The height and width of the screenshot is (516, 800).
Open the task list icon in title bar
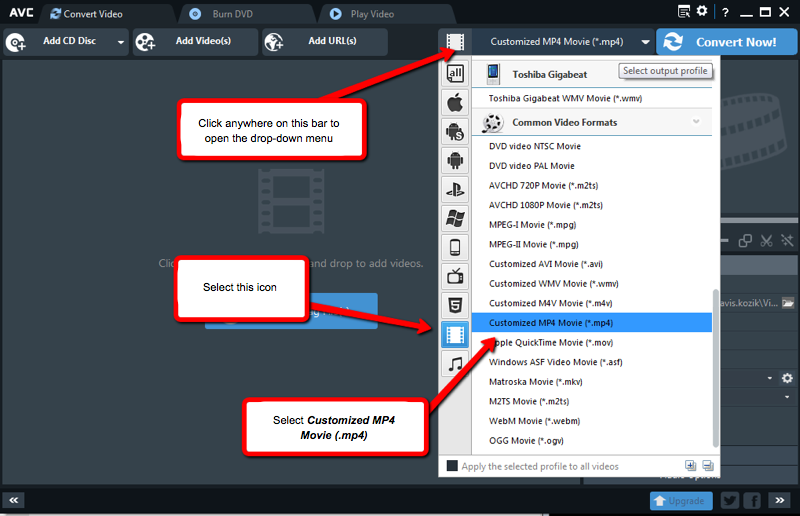pos(684,11)
